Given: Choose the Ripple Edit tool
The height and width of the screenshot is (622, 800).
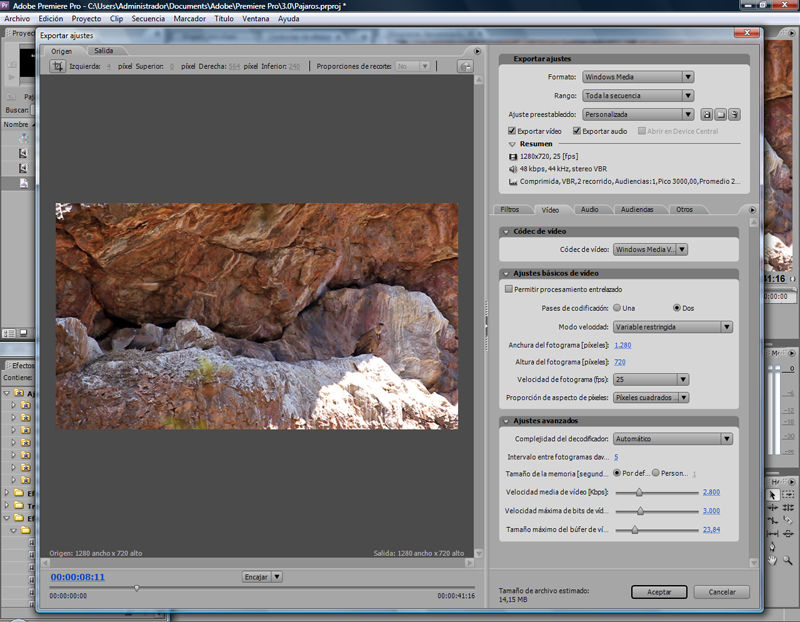Looking at the screenshot, I should 772,507.
